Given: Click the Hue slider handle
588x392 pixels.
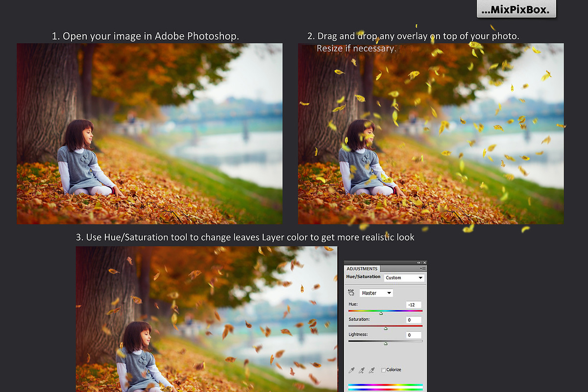Looking at the screenshot, I should pos(381,313).
